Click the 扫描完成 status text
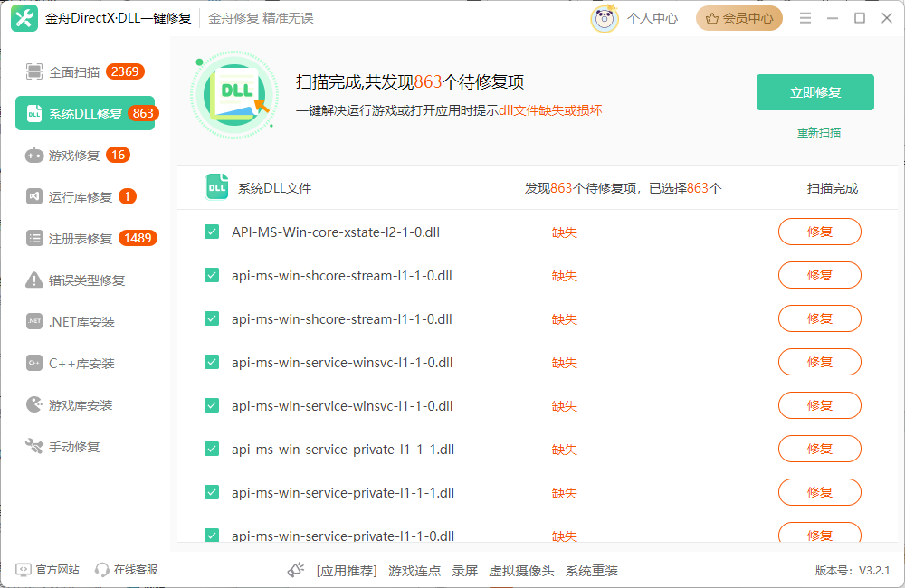 833,188
